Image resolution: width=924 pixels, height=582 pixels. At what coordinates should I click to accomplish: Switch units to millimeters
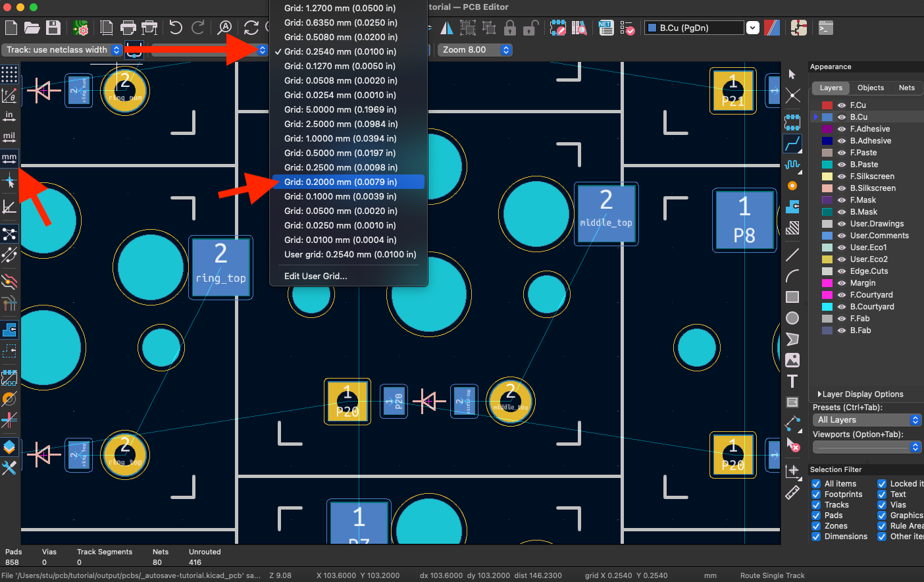(x=9, y=157)
